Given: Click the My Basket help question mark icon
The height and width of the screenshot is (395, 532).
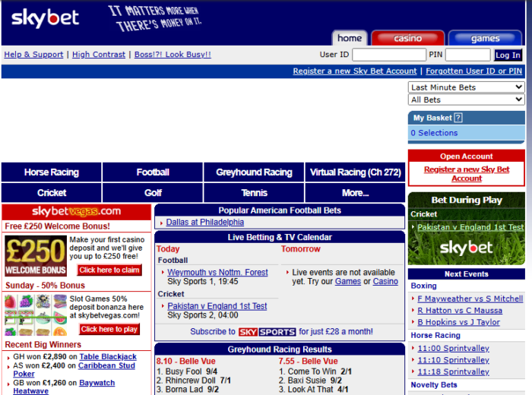Looking at the screenshot, I should click(458, 118).
